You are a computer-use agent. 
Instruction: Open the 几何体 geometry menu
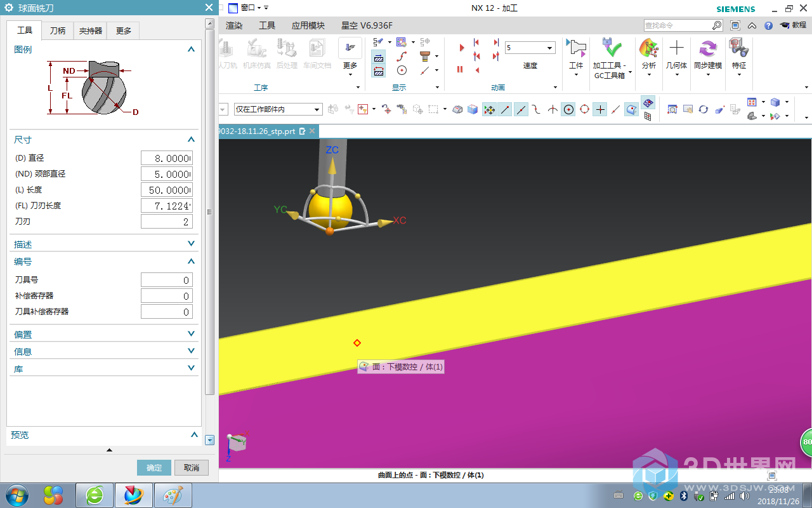tap(676, 57)
